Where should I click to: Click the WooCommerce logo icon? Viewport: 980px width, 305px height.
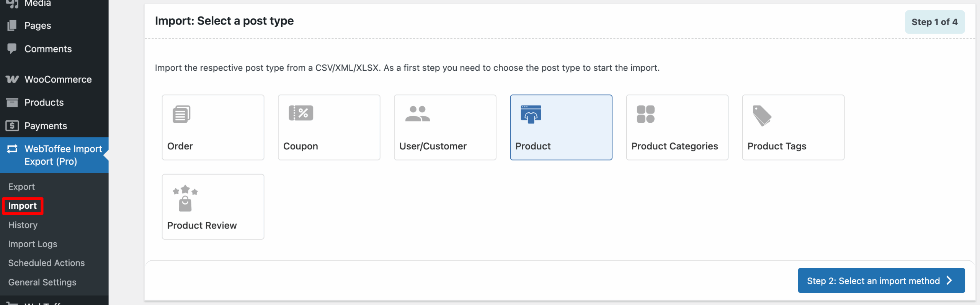pyautogui.click(x=12, y=79)
